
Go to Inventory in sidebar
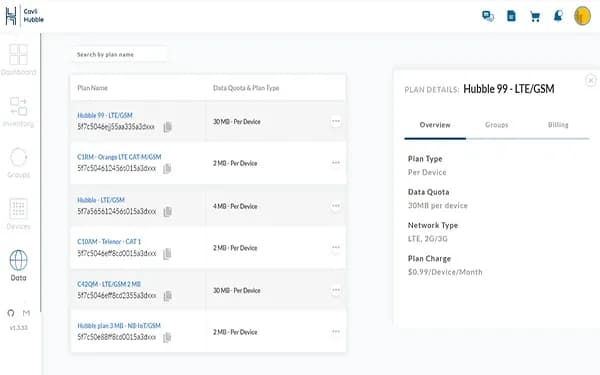point(18,111)
